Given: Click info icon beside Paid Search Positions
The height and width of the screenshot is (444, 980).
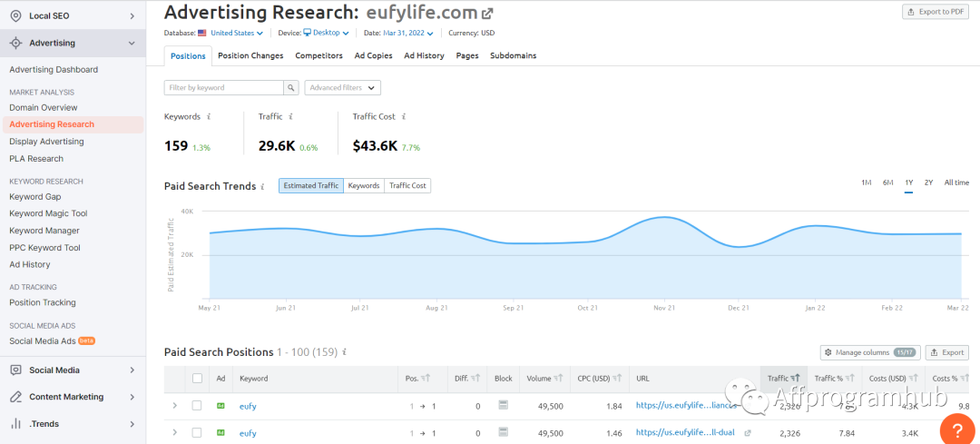Looking at the screenshot, I should pos(345,352).
